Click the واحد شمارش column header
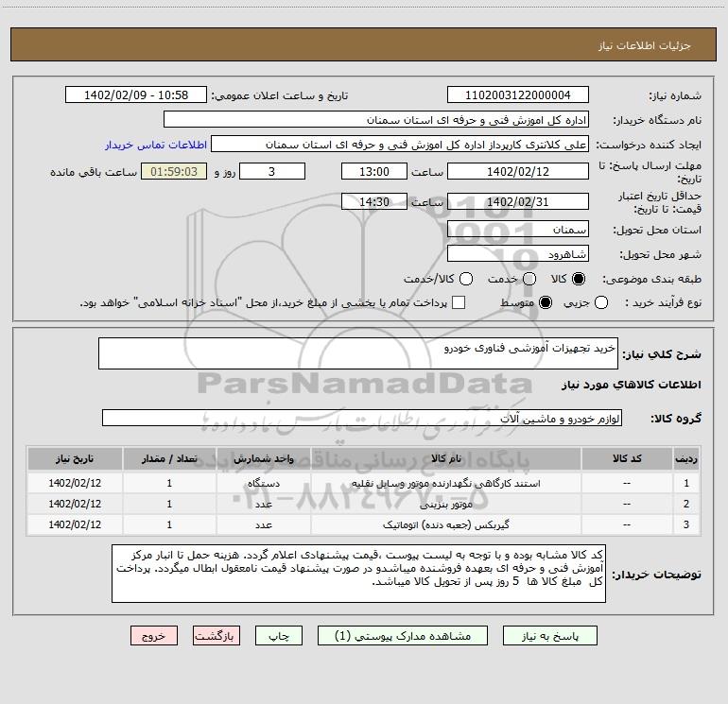 click(x=263, y=459)
